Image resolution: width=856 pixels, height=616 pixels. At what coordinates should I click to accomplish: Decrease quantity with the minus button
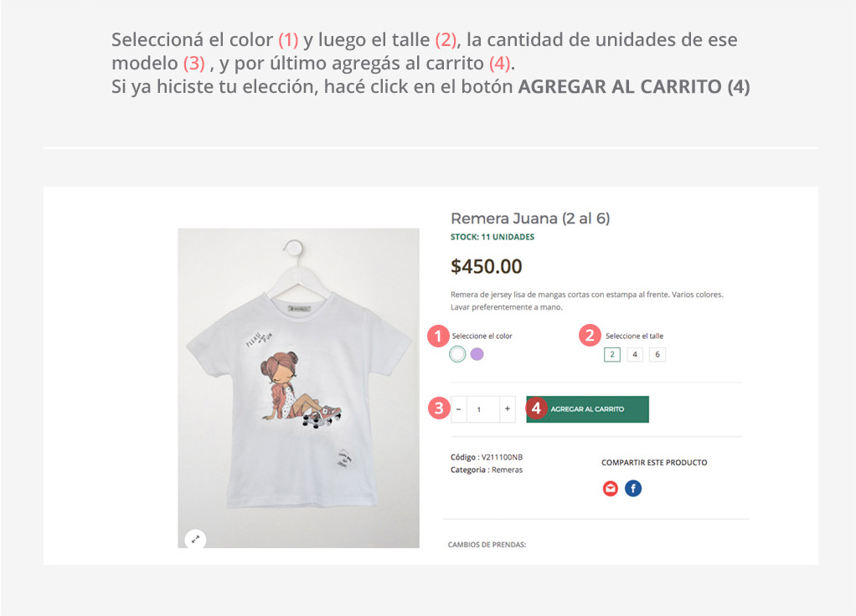point(459,409)
